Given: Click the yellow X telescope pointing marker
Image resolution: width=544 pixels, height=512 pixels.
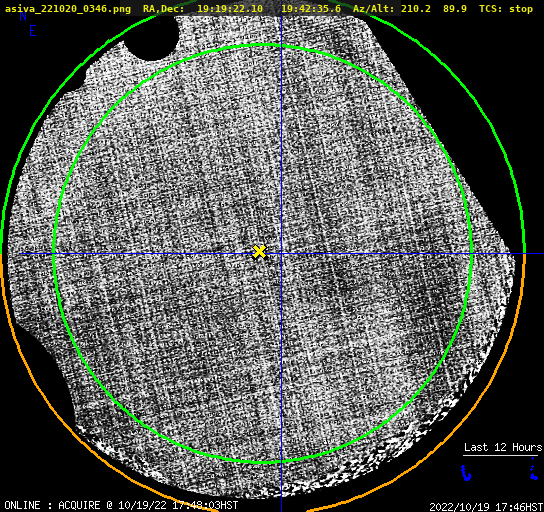Looking at the screenshot, I should [x=259, y=252].
